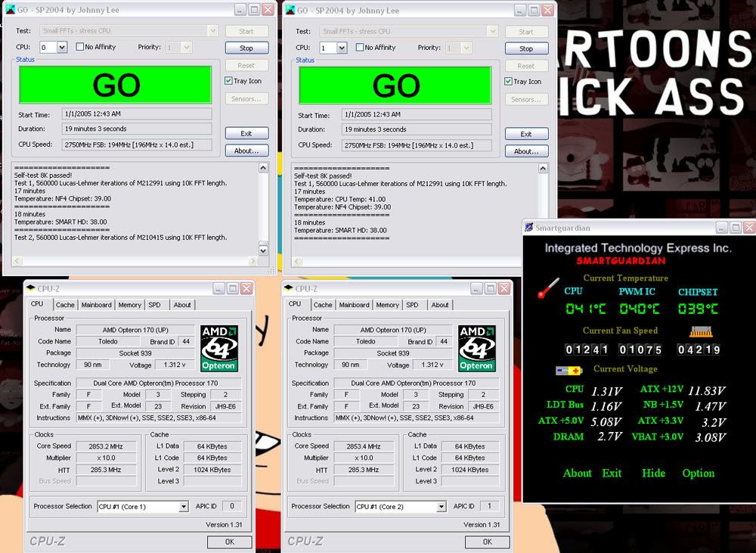Click right arrow of left SP2004 horizontal scrollbar
Screen dimensions: 756x553
pyautogui.click(x=253, y=261)
